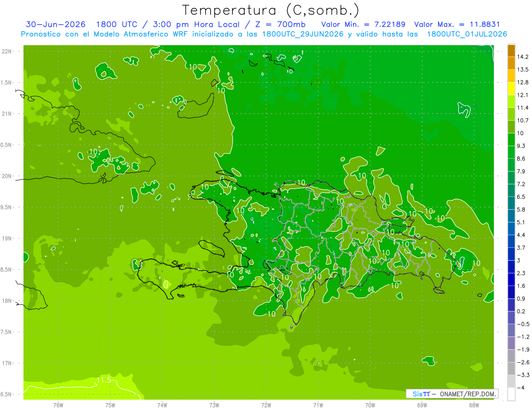This screenshot has height=411, width=532.
Task: Click the "19N" latitude label
Action: tap(8, 239)
